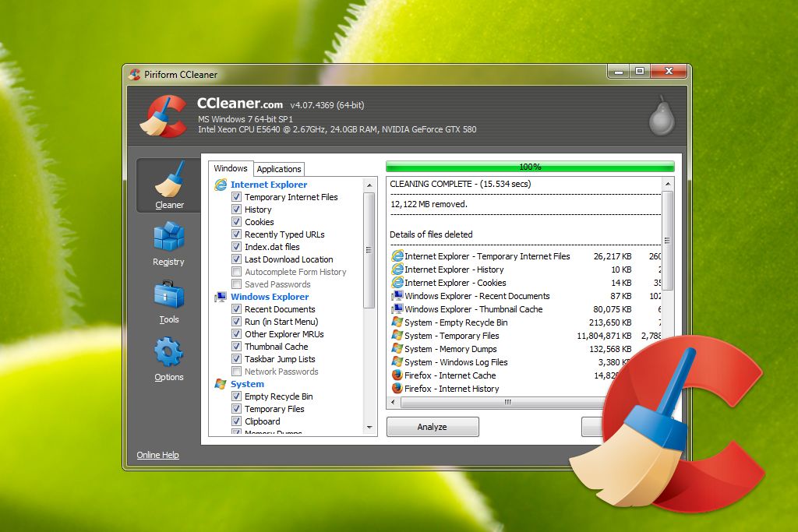This screenshot has width=798, height=532.
Task: Click the 'Firefox - Internet History' row text
Action: (452, 389)
